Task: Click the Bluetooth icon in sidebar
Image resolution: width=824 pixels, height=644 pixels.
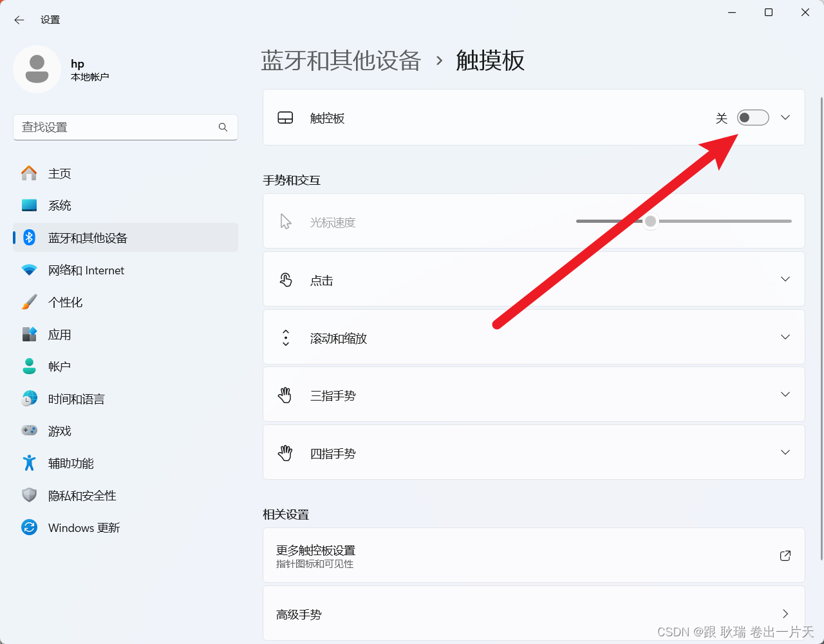Action: point(29,238)
